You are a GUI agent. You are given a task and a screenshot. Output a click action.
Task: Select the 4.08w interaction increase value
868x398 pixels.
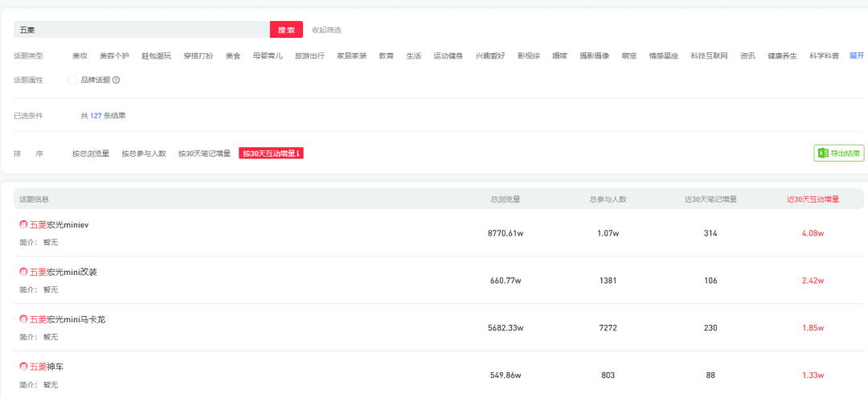point(813,234)
